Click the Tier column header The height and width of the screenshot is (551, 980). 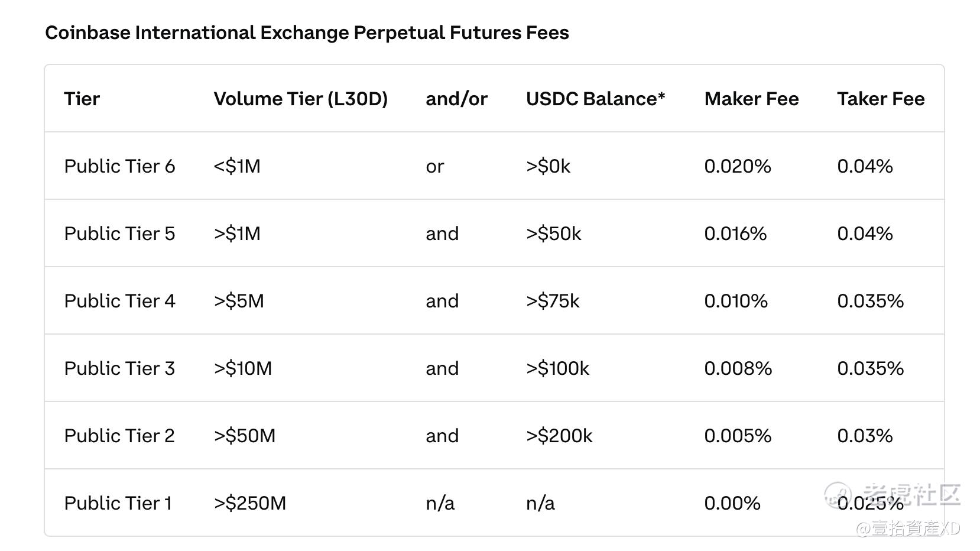point(82,99)
